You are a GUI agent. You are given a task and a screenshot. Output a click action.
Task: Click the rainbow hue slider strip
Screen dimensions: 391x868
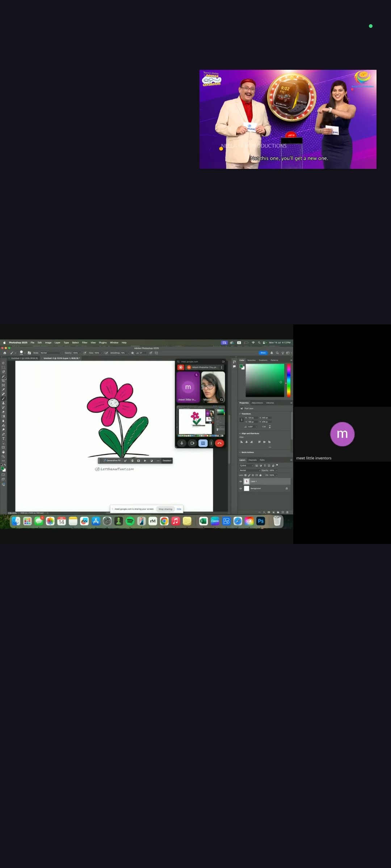pos(289,380)
